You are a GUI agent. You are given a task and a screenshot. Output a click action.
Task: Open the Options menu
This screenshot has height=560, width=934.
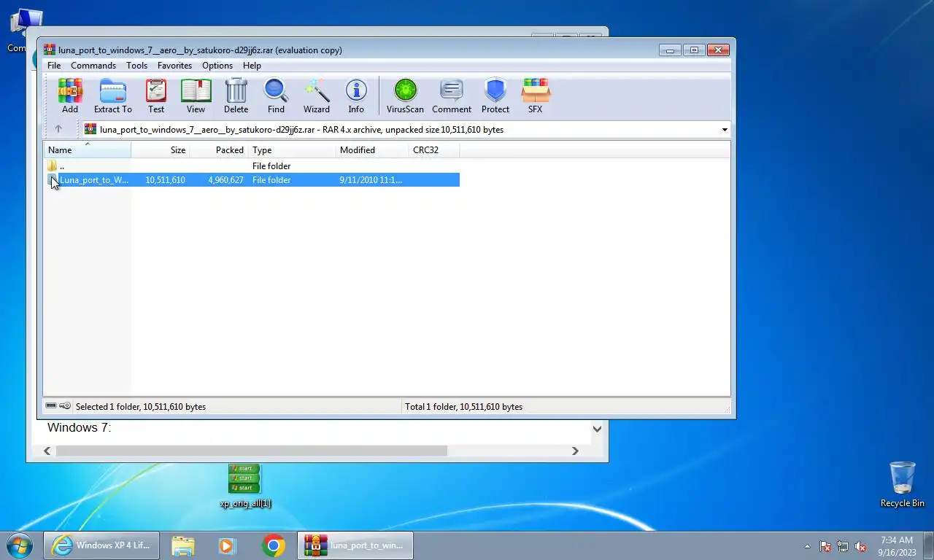pos(217,66)
